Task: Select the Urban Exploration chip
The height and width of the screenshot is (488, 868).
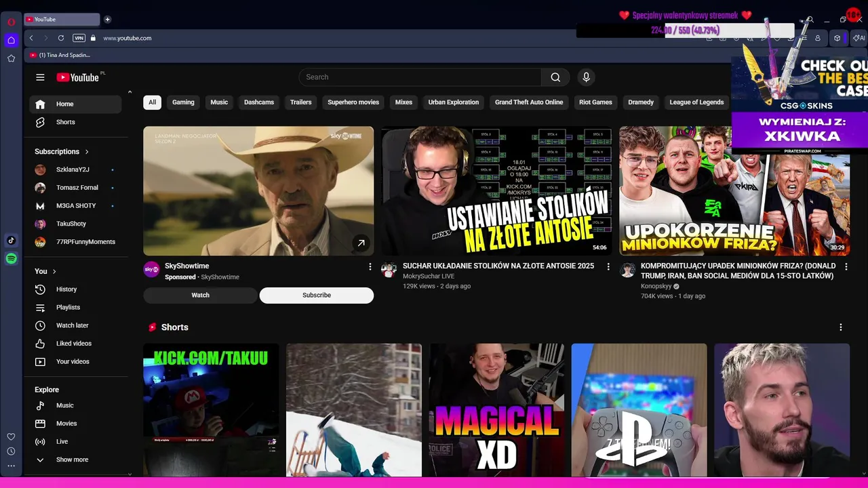Action: 454,102
